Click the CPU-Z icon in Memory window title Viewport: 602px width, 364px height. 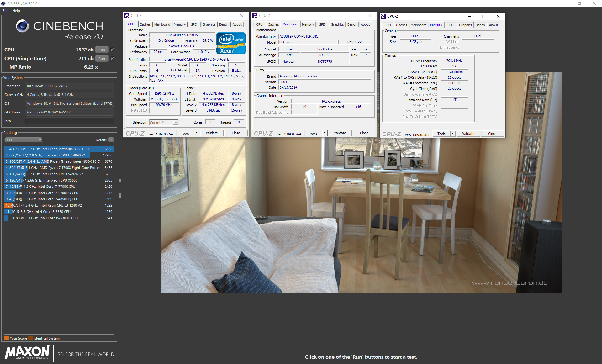383,16
